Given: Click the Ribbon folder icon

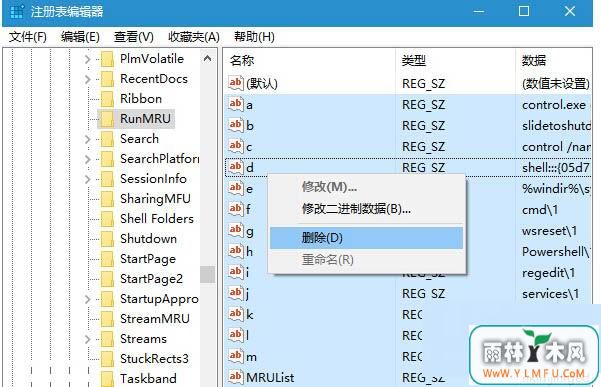Looking at the screenshot, I should (107, 99).
